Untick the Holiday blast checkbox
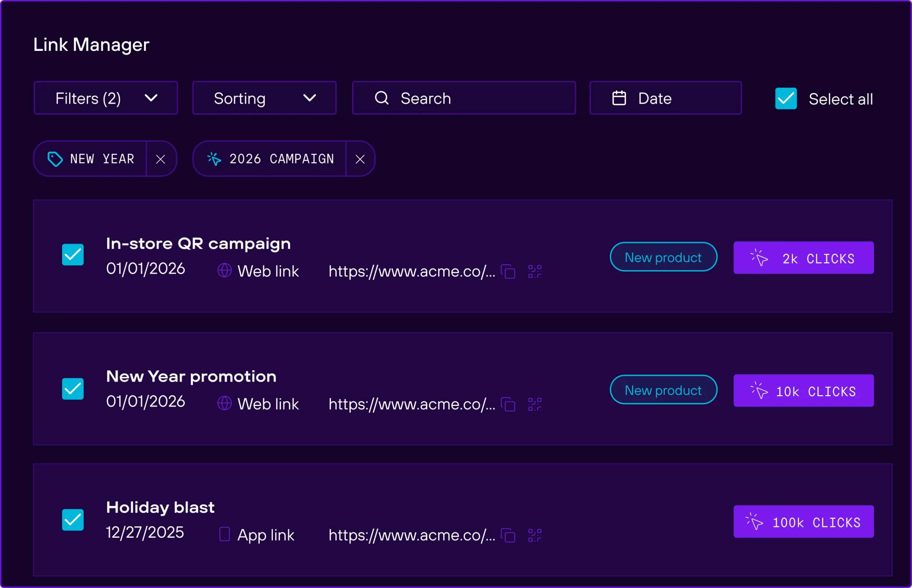This screenshot has height=588, width=912. pos(73,520)
